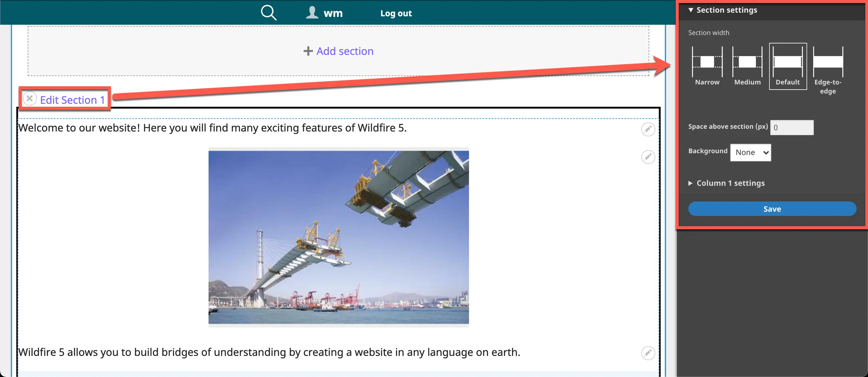Screen dimensions: 868x377
Task: Click pencil icon beside welcome text
Action: click(648, 129)
